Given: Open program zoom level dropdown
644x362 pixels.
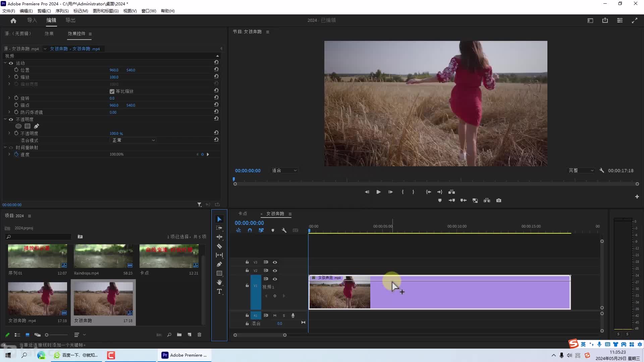Looking at the screenshot, I should point(284,170).
